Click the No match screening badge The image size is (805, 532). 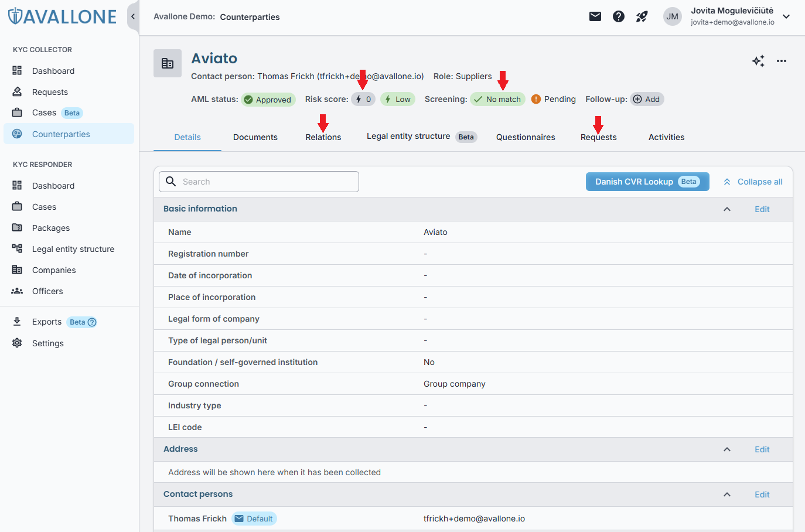[497, 99]
